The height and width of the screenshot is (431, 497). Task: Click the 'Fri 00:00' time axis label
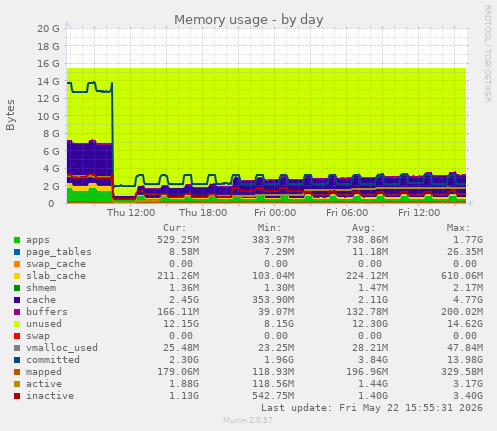pos(275,213)
